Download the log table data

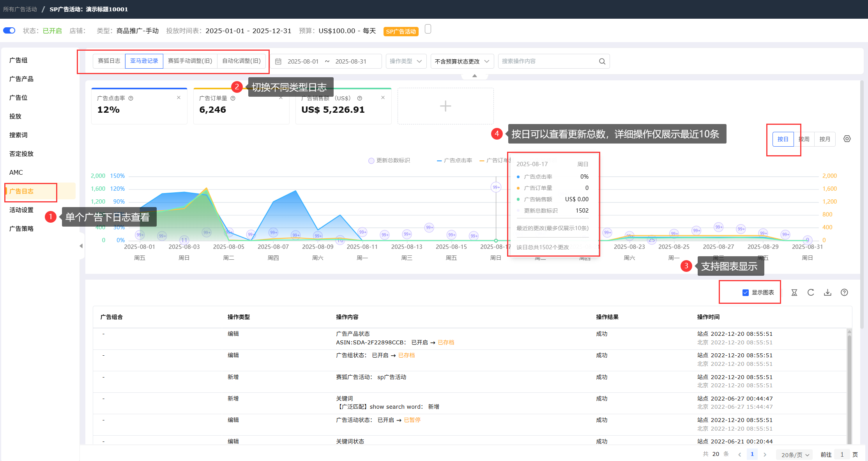point(827,293)
